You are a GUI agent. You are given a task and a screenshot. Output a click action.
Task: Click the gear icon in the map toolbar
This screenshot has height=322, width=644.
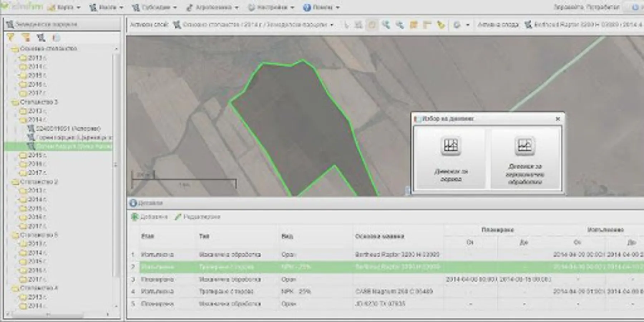pyautogui.click(x=457, y=25)
